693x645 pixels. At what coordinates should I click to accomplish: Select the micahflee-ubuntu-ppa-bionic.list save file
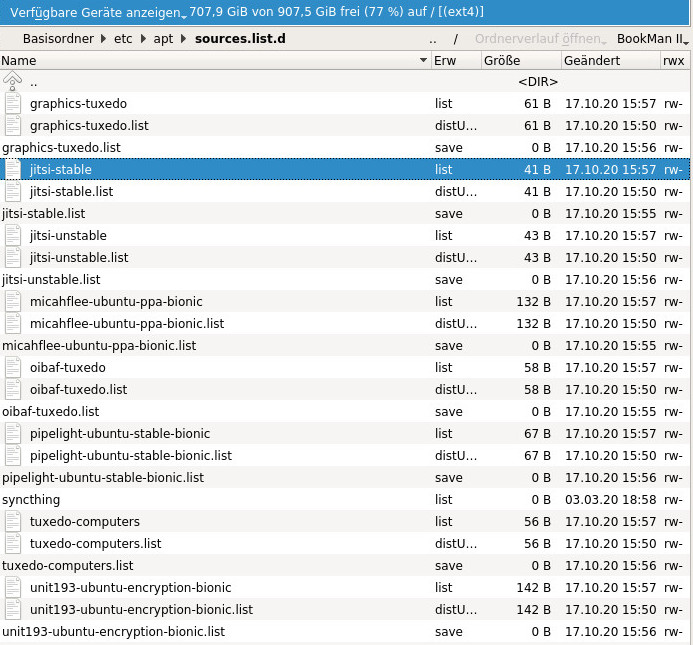[x=345, y=345]
